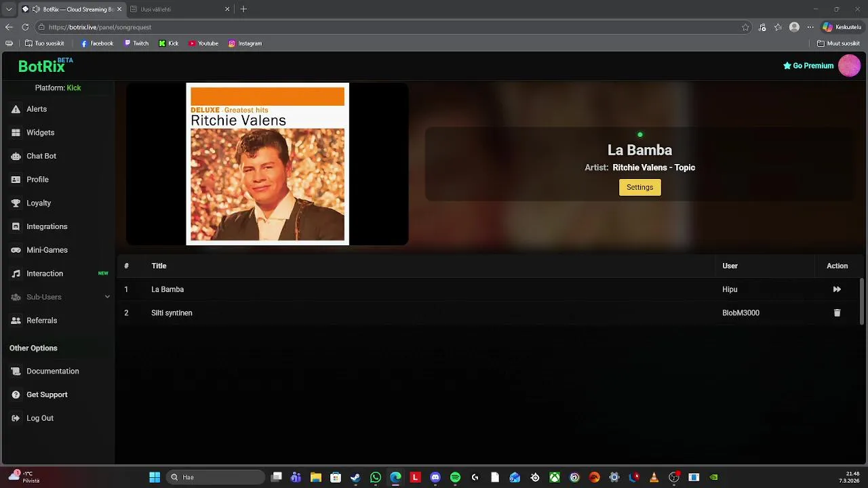
Task: Open the Kick bookmark
Action: pyautogui.click(x=169, y=43)
